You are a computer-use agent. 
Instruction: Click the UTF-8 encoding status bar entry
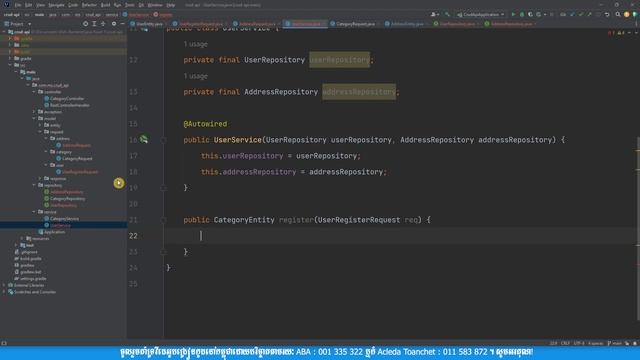(579, 343)
